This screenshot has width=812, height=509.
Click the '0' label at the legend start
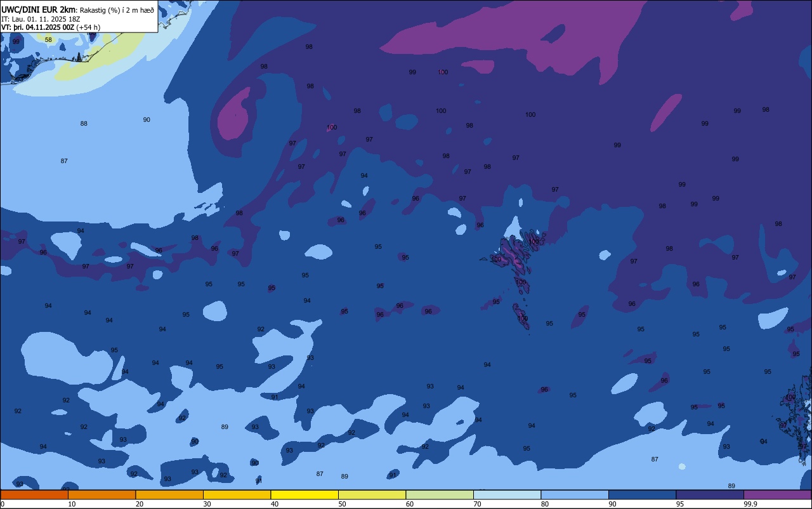(x=3, y=504)
